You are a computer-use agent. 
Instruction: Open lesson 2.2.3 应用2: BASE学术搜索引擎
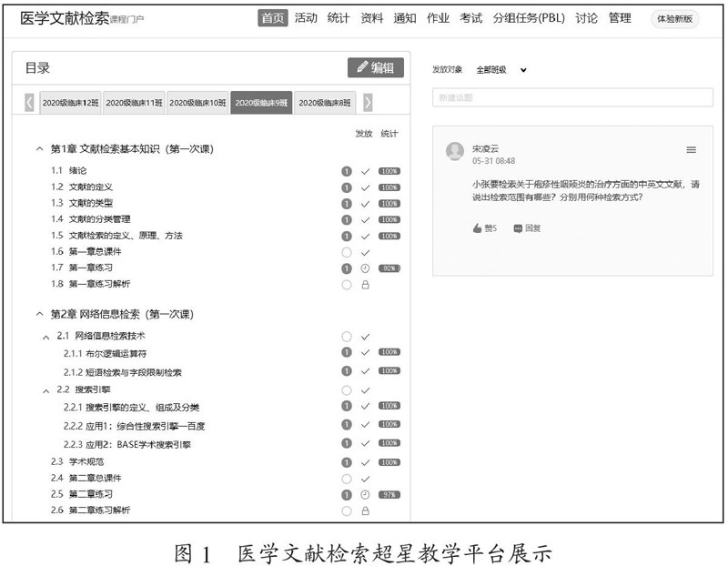[x=127, y=445]
